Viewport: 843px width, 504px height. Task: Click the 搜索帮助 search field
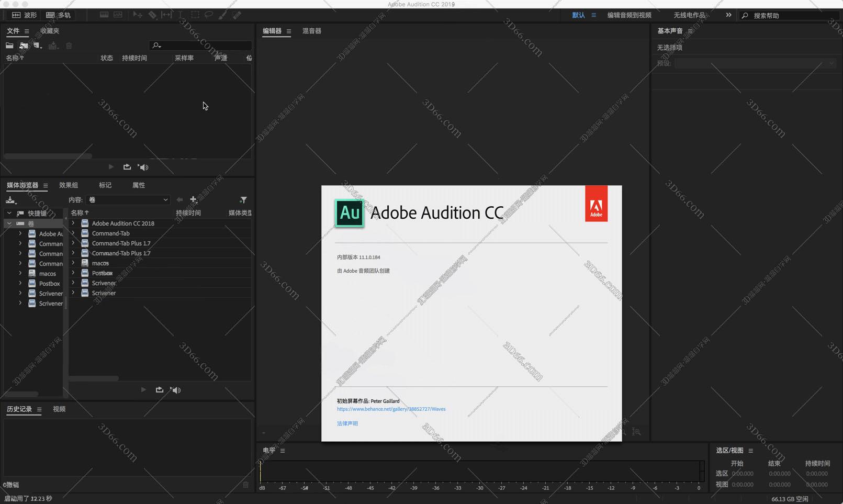pos(793,16)
